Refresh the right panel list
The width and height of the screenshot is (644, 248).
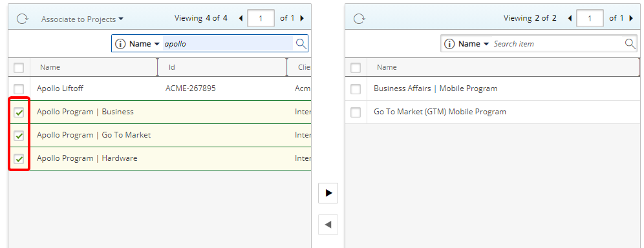[360, 19]
